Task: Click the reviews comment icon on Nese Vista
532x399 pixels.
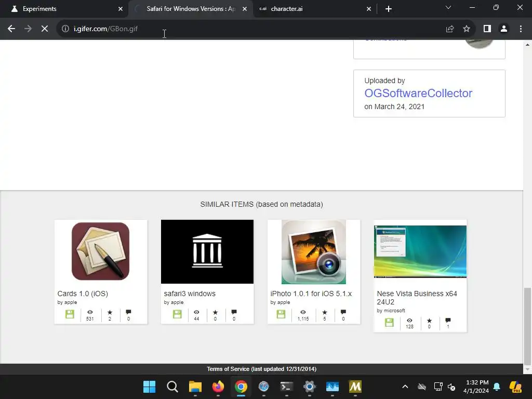Action: point(448,320)
